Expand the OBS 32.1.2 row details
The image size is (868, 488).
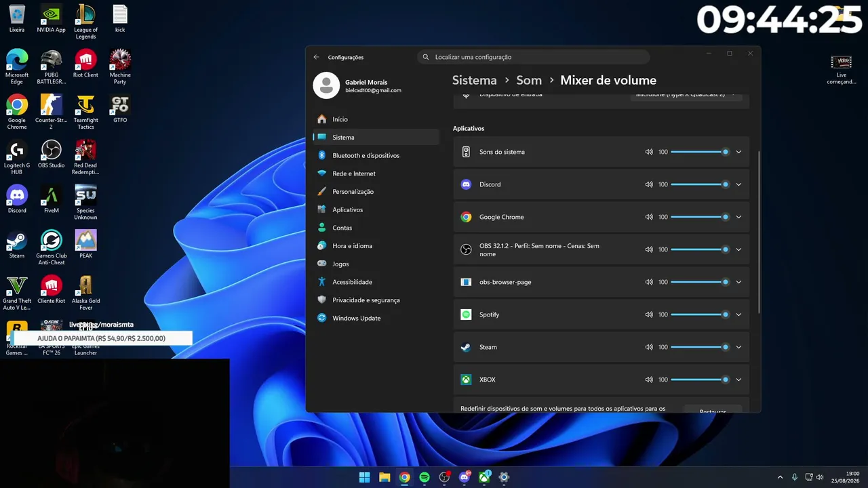738,249
